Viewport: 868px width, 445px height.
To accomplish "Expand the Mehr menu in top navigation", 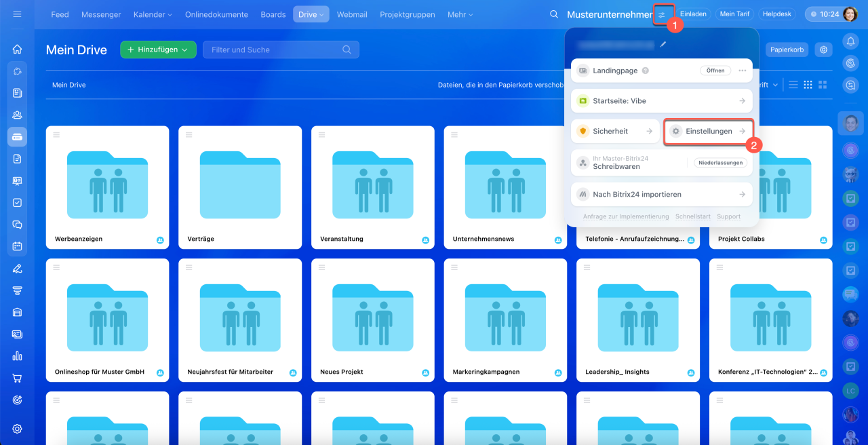I will point(460,14).
